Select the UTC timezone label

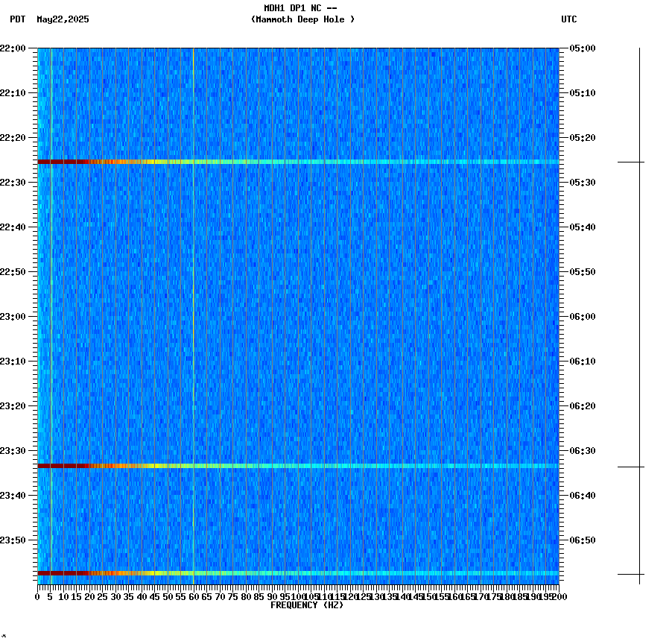(x=569, y=20)
